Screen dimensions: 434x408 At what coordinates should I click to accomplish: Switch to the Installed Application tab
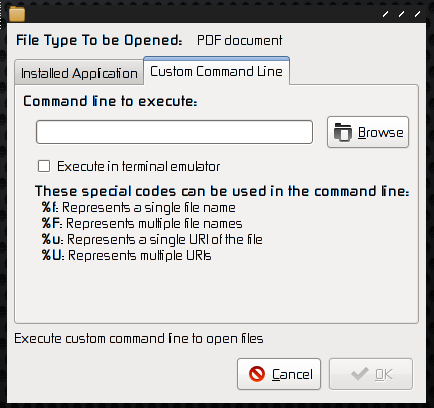(x=79, y=73)
